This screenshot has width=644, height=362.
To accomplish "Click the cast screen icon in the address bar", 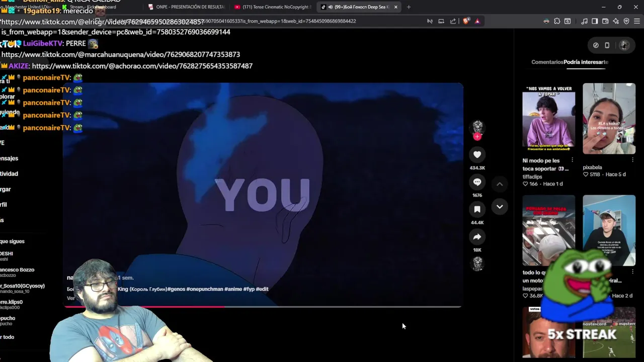I will tap(441, 21).
